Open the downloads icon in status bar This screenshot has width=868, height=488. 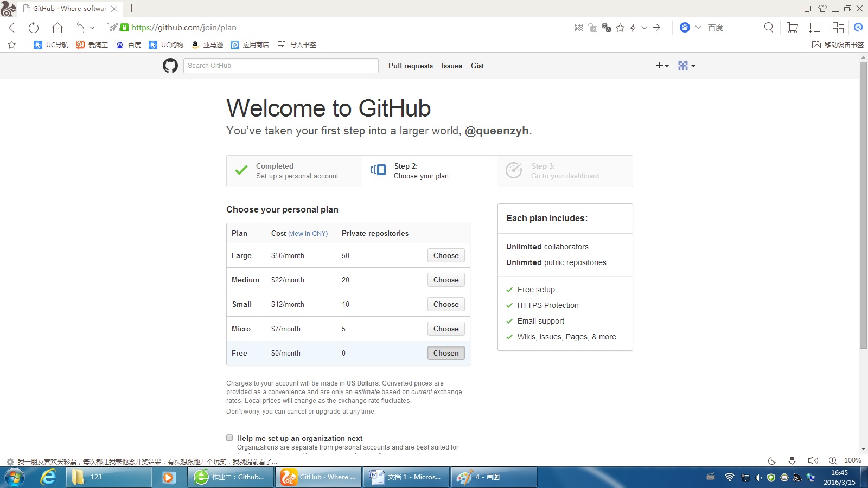coord(792,460)
